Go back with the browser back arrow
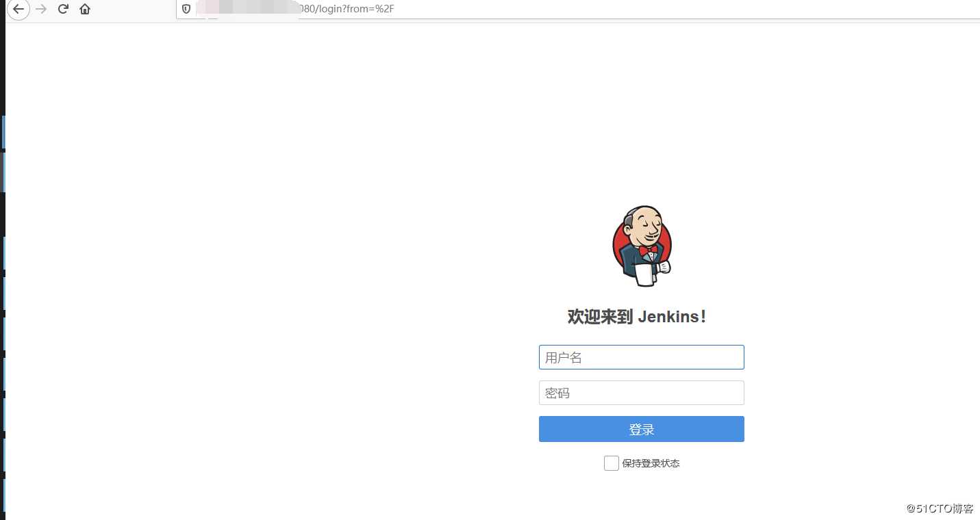980x520 pixels. click(x=18, y=10)
